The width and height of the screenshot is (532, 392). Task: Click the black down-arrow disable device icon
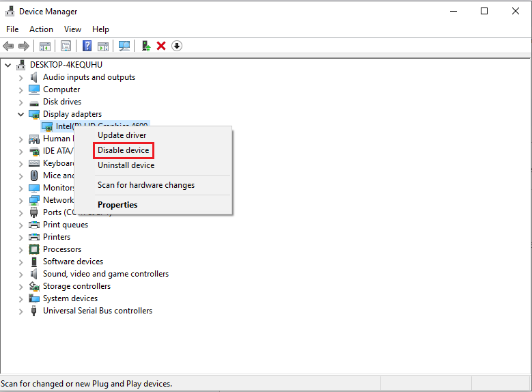tap(177, 46)
